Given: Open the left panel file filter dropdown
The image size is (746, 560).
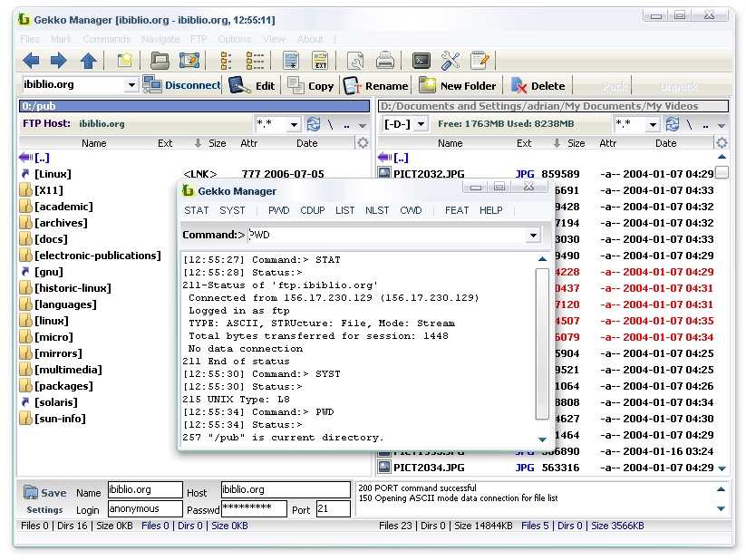Looking at the screenshot, I should click(294, 125).
